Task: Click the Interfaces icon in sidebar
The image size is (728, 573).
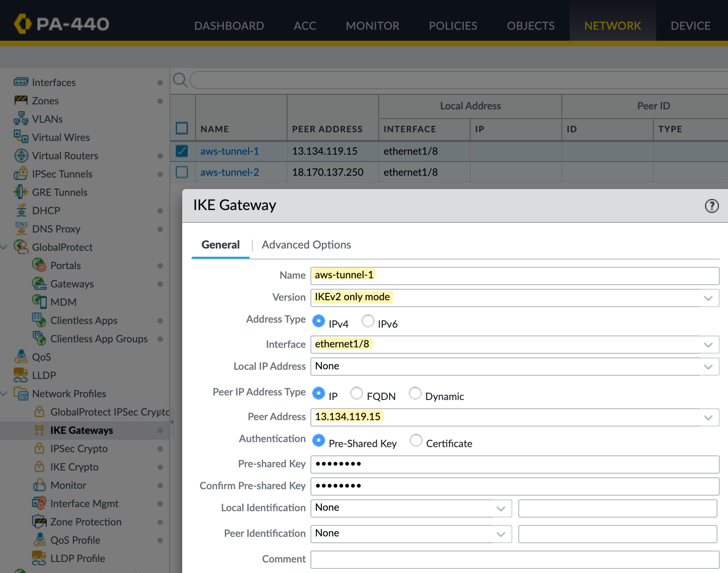Action: coord(21,82)
